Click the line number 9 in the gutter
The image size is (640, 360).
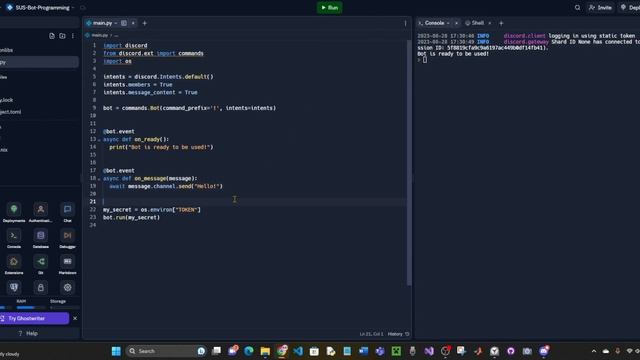tap(94, 108)
